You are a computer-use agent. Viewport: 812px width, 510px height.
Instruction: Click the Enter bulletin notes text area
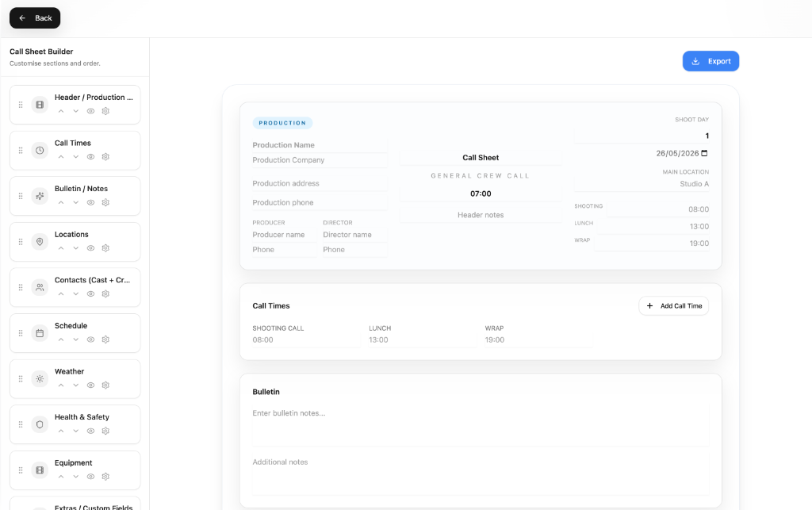click(481, 424)
